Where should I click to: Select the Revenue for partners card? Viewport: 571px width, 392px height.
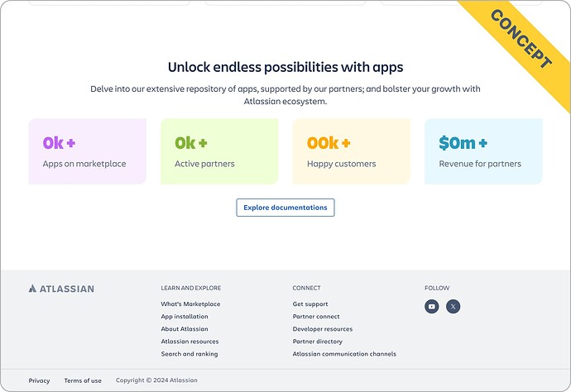point(483,151)
